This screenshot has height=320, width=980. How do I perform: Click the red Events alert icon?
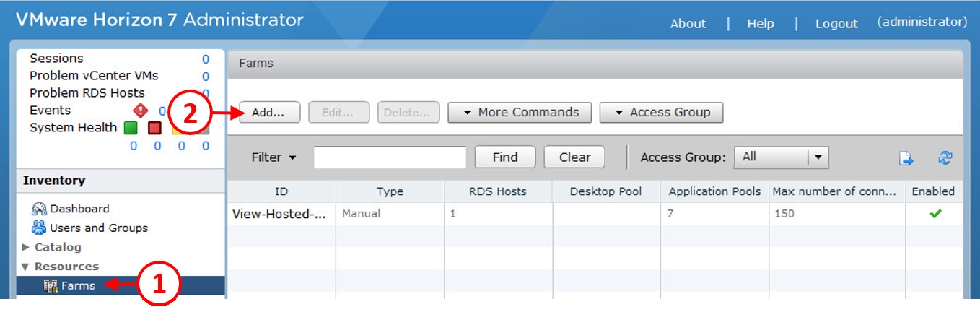(141, 111)
